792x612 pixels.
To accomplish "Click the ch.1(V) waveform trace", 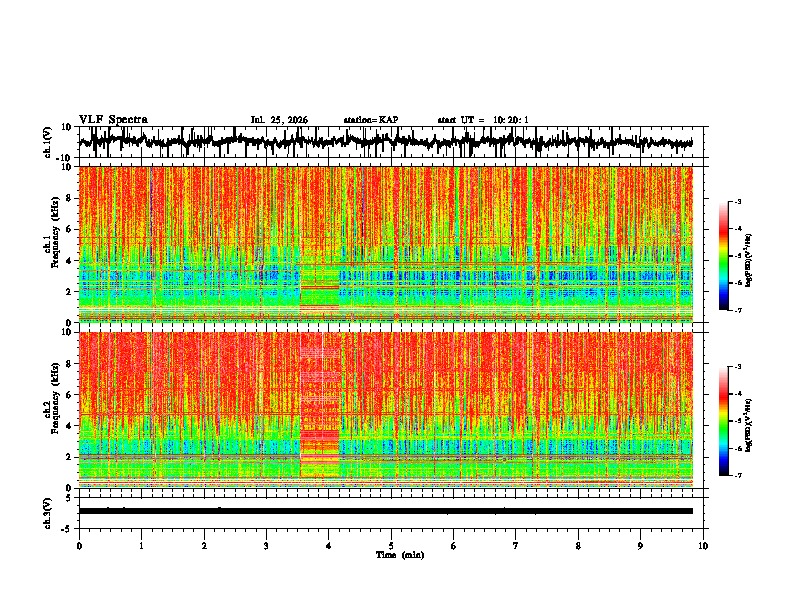I will (x=385, y=141).
